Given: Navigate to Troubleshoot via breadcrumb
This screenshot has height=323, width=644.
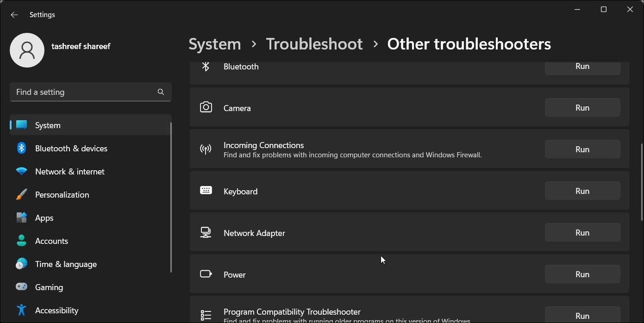Looking at the screenshot, I should [314, 43].
